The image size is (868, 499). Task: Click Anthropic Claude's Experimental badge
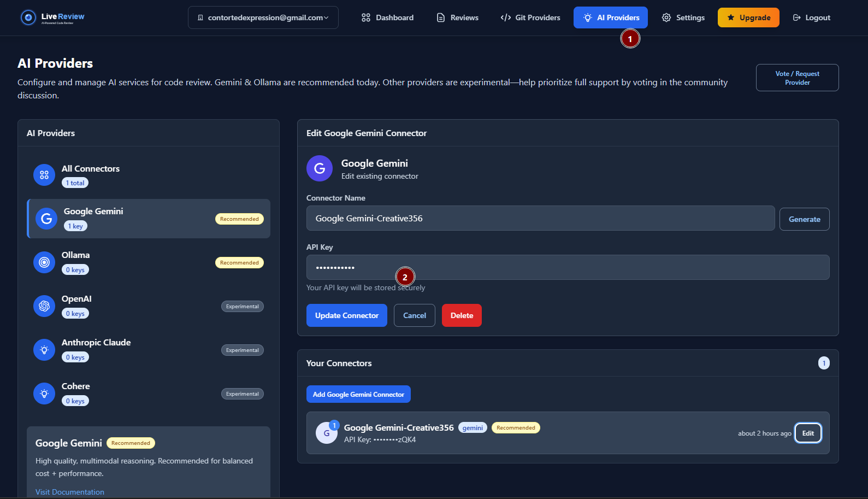tap(243, 350)
